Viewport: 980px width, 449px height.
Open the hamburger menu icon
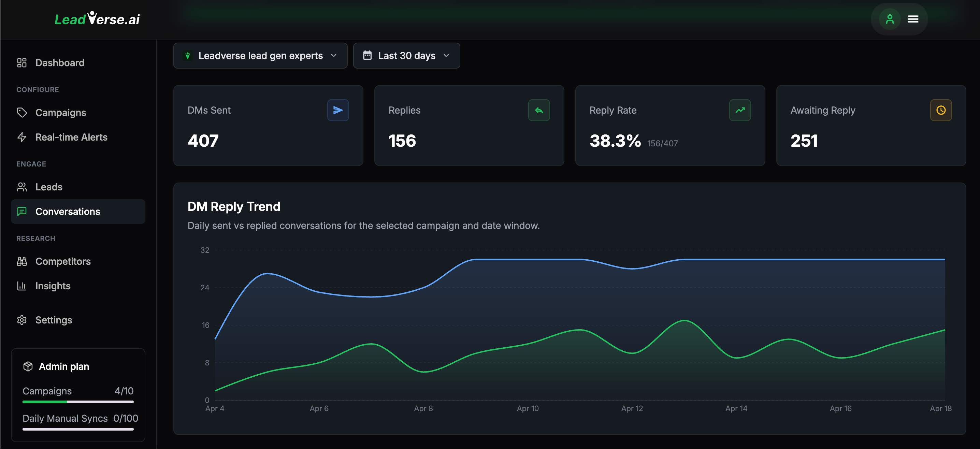[913, 19]
